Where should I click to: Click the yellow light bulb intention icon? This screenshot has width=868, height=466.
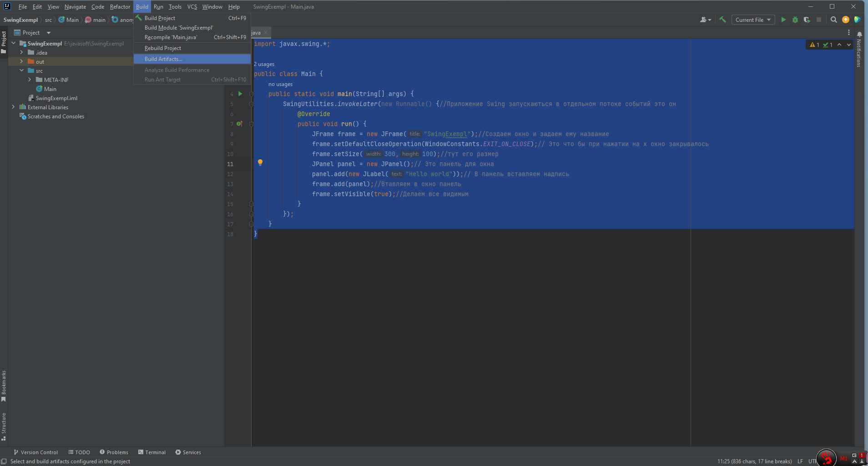pos(260,162)
